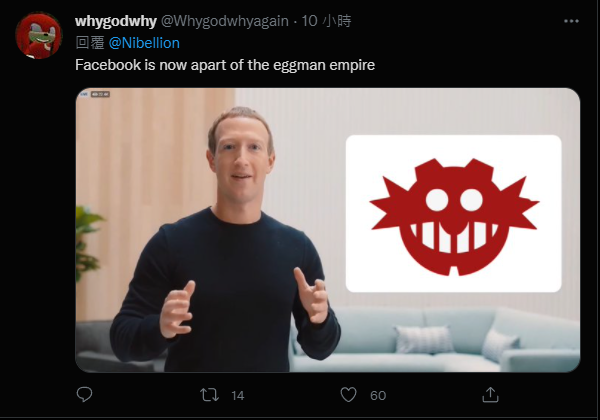
Task: Retweet this tweet via the arrows icon
Action: pyautogui.click(x=211, y=395)
